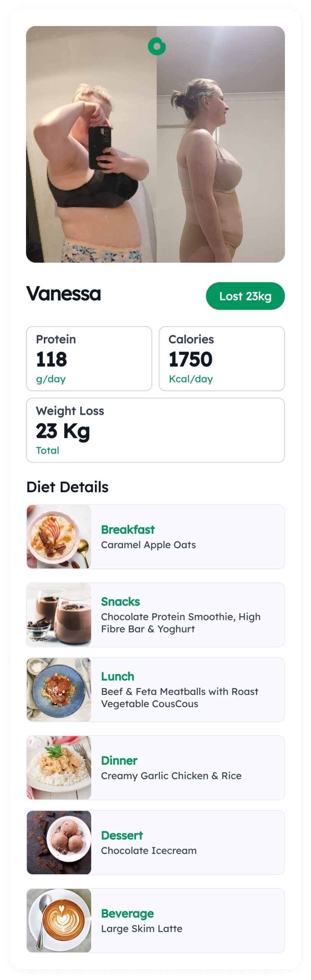
Task: Click the Lost 23kg green badge
Action: pyautogui.click(x=245, y=296)
